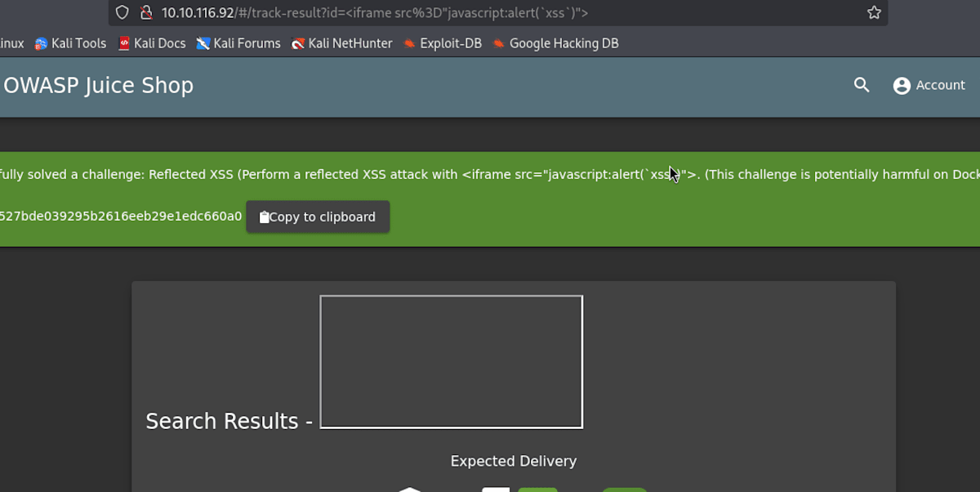The height and width of the screenshot is (492, 980).
Task: Click the Google Hacking DB favicon
Action: point(499,43)
